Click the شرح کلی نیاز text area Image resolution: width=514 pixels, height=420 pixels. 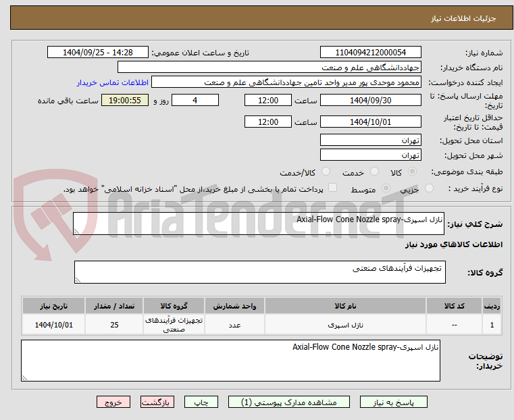(x=259, y=224)
